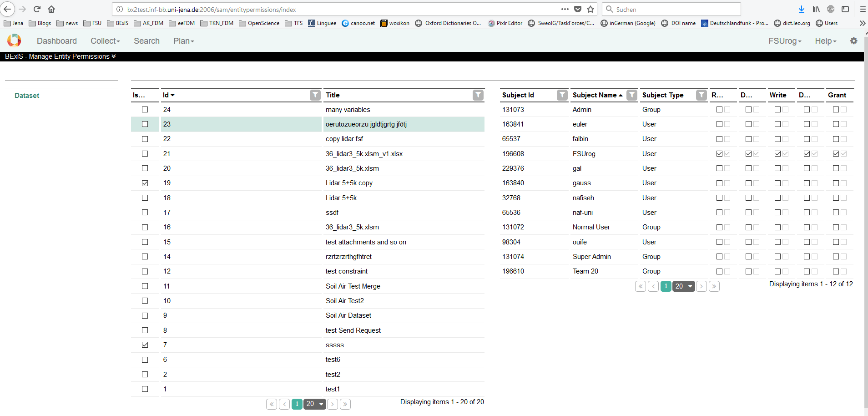Open the dataset grid page size dropdown
This screenshot has width=868, height=416.
pyautogui.click(x=315, y=404)
